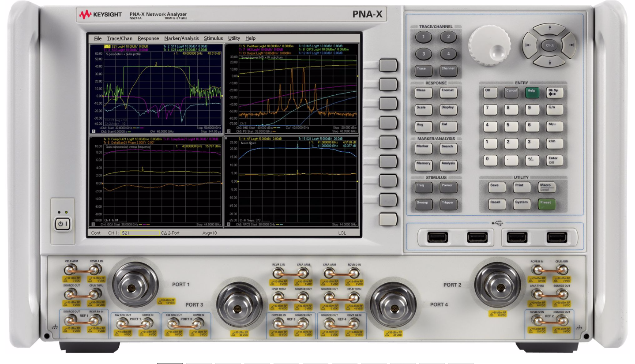Image resolution: width=635 pixels, height=364 pixels.
Task: Tap numeric keypad key 0
Action: 490,161
